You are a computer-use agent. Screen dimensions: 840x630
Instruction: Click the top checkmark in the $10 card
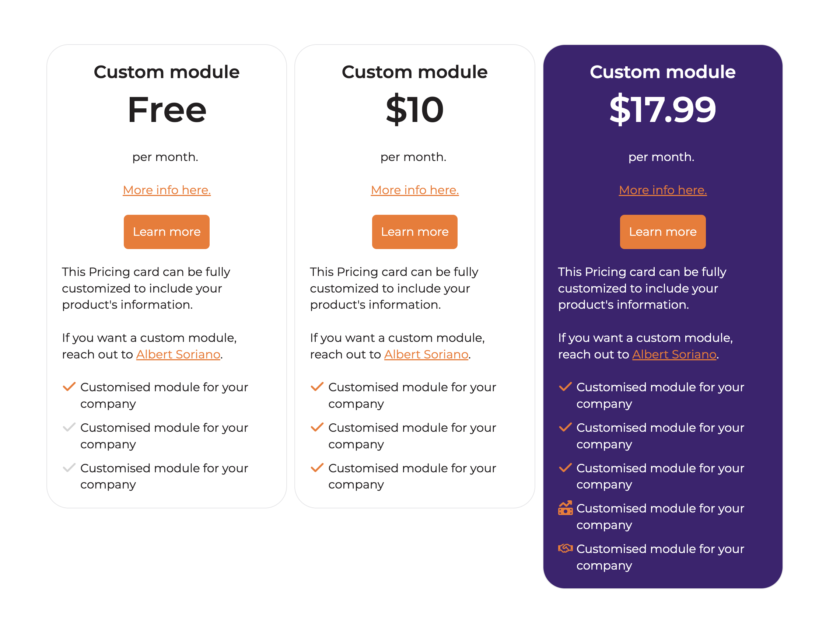tap(317, 386)
